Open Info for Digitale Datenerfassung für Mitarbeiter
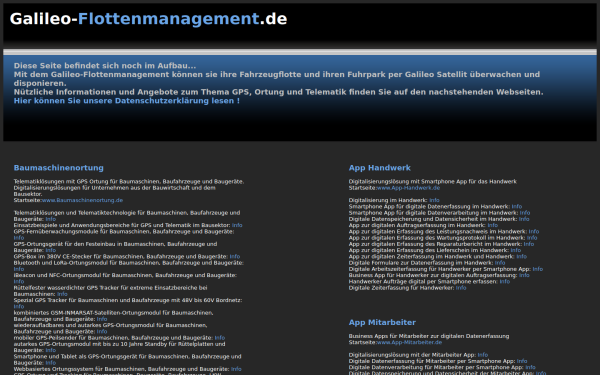 tap(522, 361)
